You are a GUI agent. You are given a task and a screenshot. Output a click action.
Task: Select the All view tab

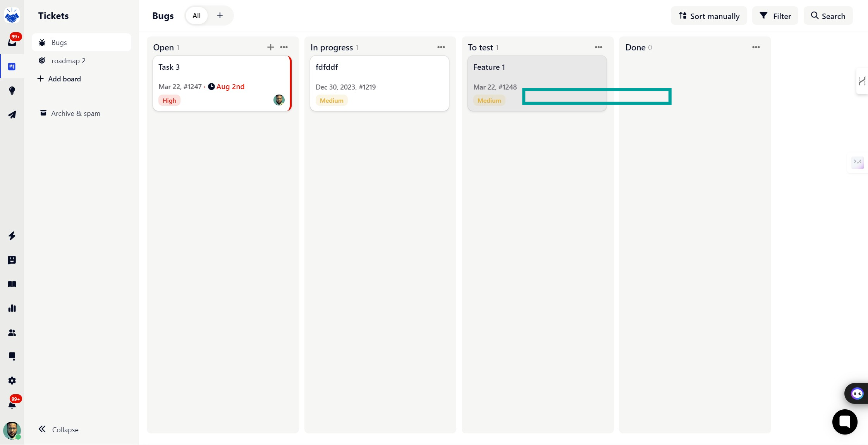(196, 16)
